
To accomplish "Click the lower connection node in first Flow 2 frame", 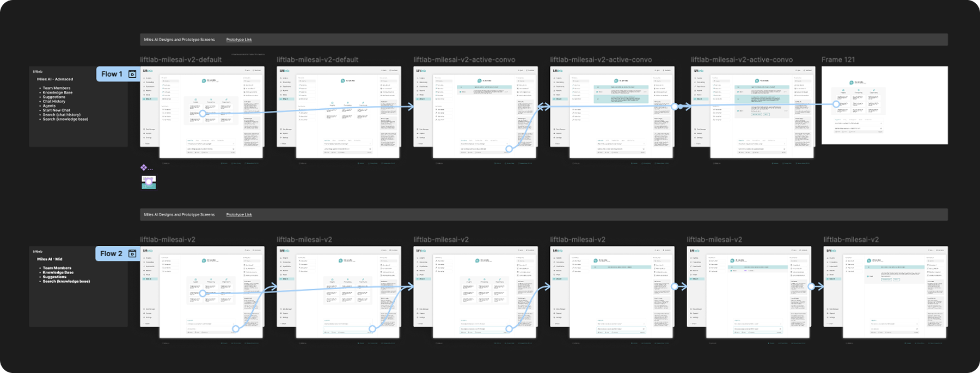I will point(236,328).
